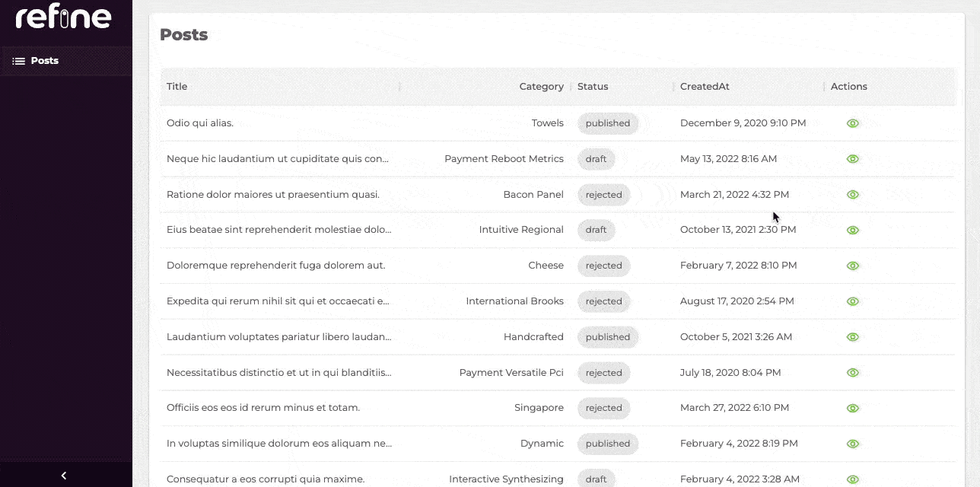Click the eye icon for 'Odio qui alias.'
The height and width of the screenshot is (487, 980).
[852, 123]
